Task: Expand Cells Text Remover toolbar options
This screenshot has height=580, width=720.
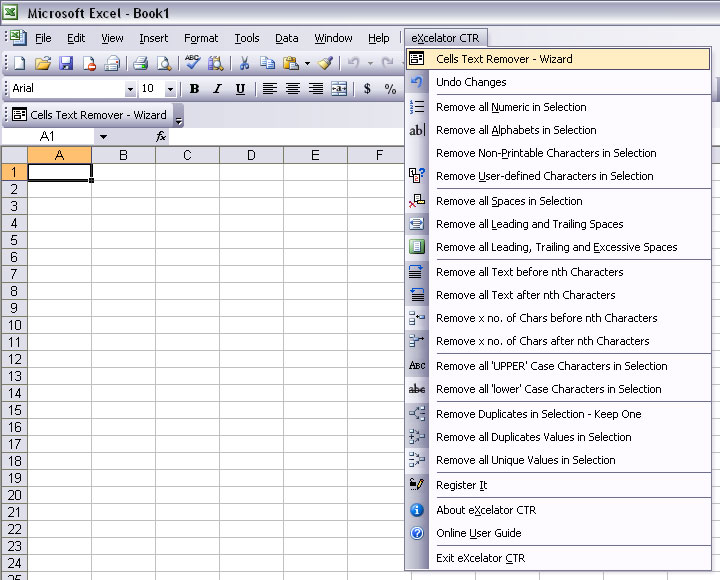Action: click(x=179, y=116)
